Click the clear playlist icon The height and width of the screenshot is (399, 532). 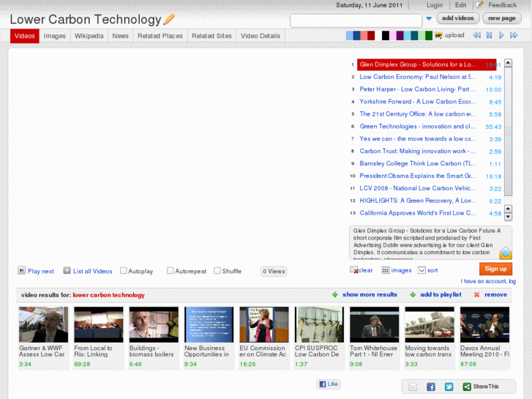coord(354,270)
